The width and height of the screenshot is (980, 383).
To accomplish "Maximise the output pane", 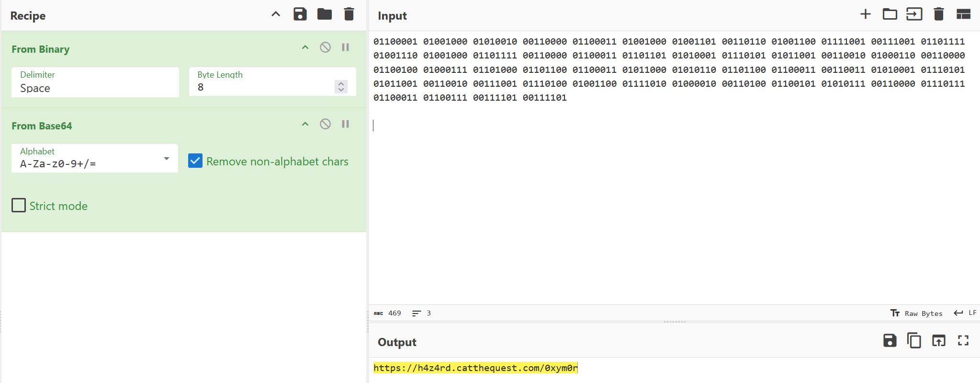I will coord(963,341).
